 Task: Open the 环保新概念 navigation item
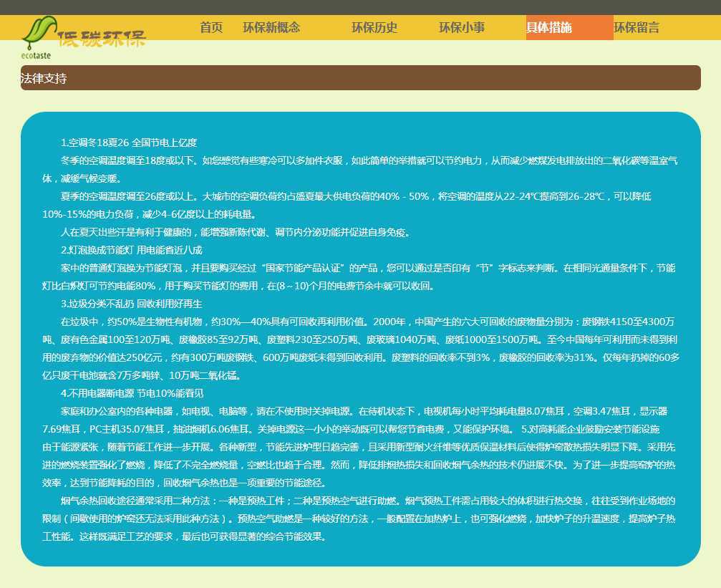pyautogui.click(x=271, y=28)
